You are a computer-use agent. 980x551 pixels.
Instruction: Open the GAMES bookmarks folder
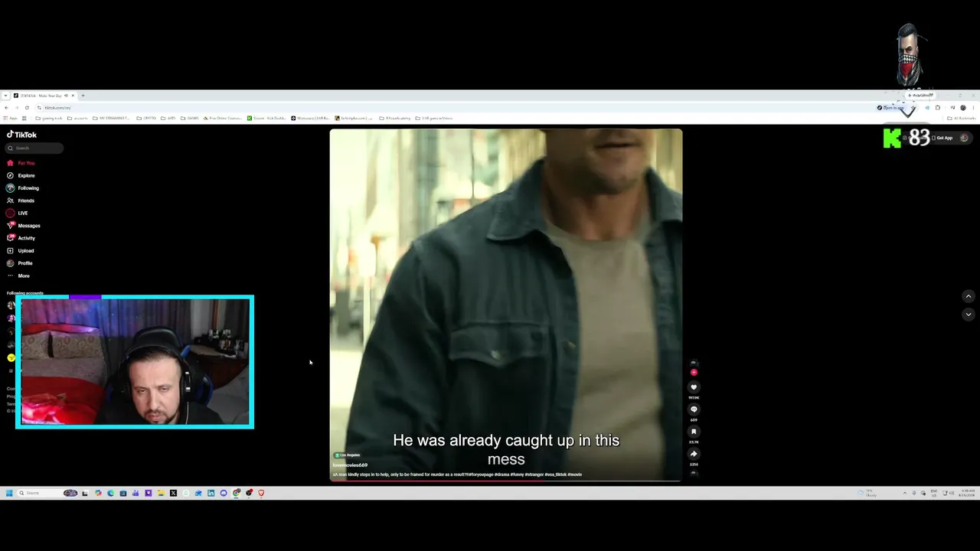pyautogui.click(x=188, y=119)
